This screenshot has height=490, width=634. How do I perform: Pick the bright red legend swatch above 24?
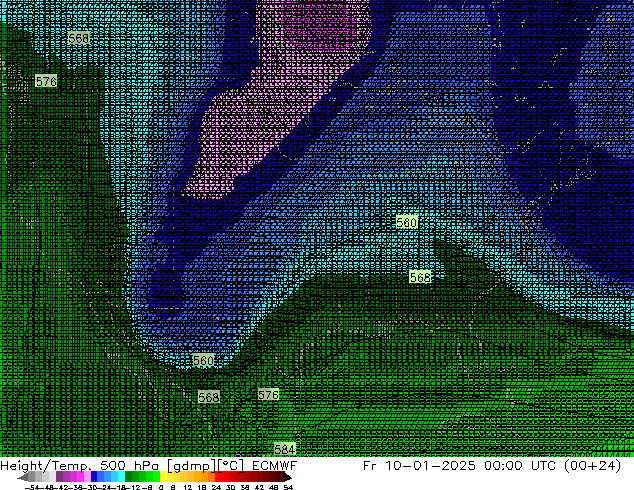click(x=218, y=477)
